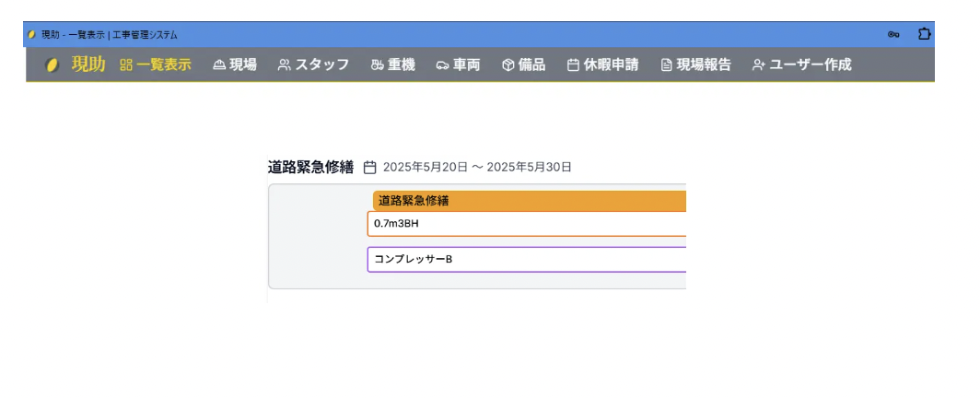Open the スタッフ menu item
Image resolution: width=980 pixels, height=398 pixels.
tap(321, 65)
